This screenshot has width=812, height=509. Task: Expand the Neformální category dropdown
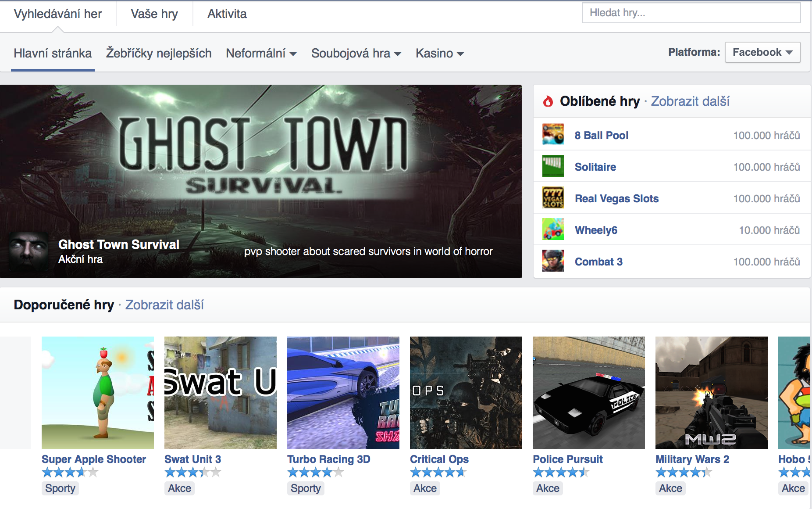pyautogui.click(x=261, y=54)
